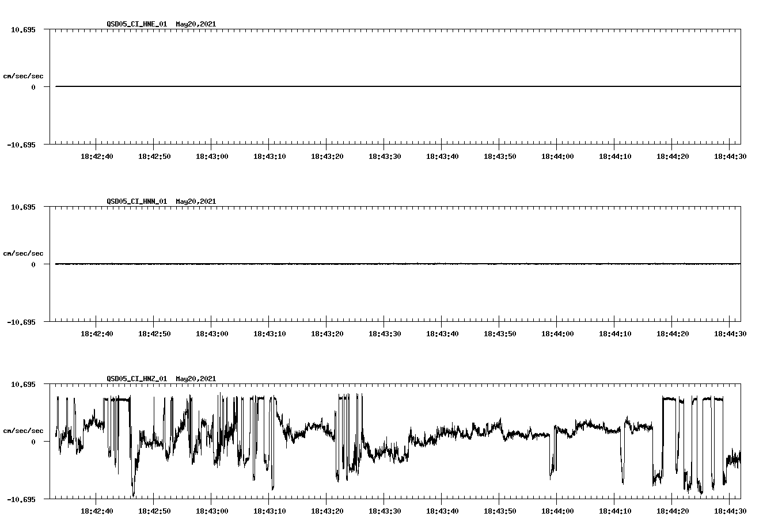This screenshot has height=532, width=782.
Task: Select the -10.695 value below the HNZ plot
Action: (20, 499)
